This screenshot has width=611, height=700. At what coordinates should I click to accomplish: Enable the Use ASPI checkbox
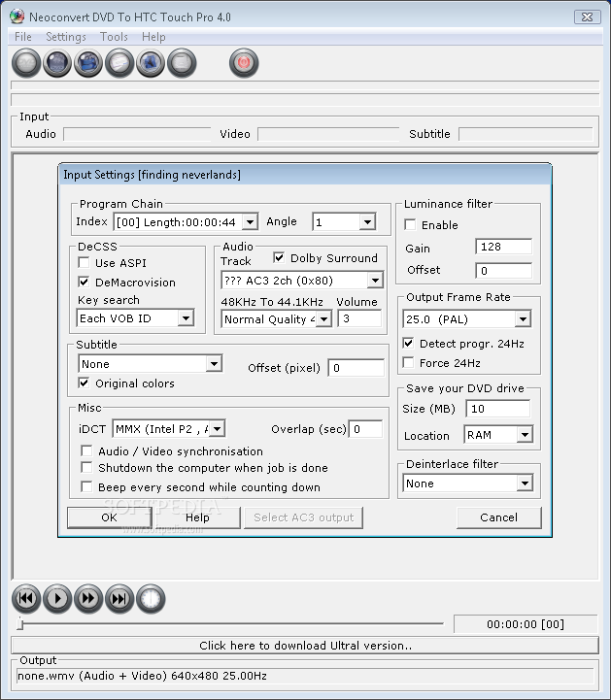pyautogui.click(x=84, y=262)
